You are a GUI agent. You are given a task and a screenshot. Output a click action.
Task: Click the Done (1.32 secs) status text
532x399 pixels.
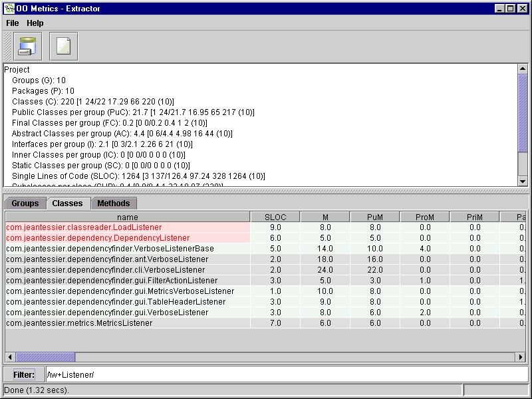37,390
